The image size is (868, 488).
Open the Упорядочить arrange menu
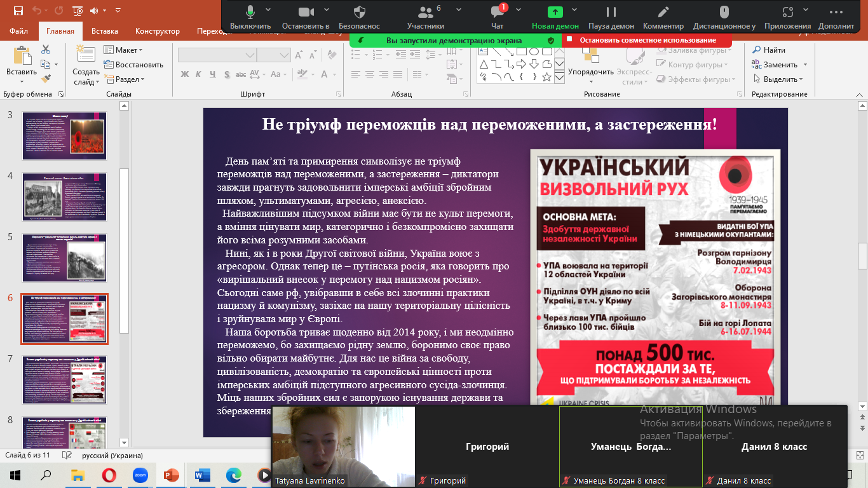click(x=590, y=65)
